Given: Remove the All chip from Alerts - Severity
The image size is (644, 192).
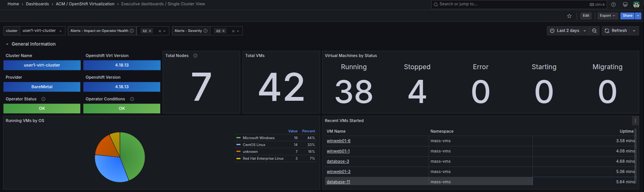Looking at the screenshot, I should 223,31.
